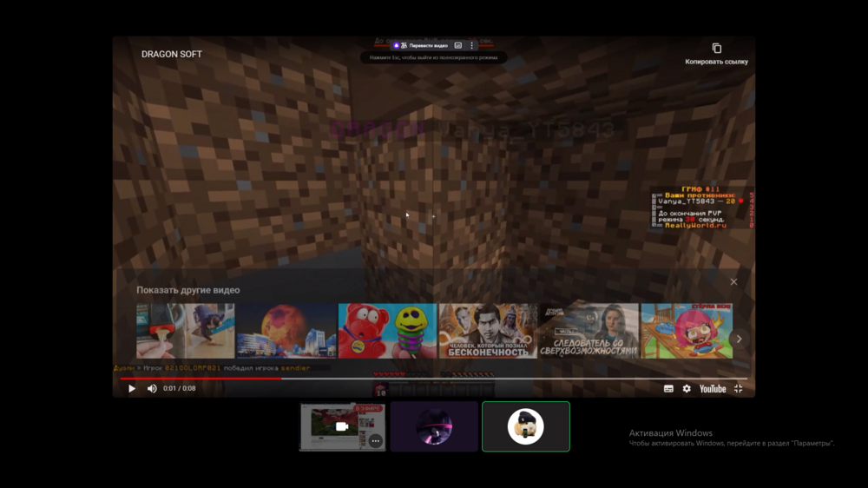Open translate bar three-dots menu
This screenshot has width=868, height=488.
471,45
